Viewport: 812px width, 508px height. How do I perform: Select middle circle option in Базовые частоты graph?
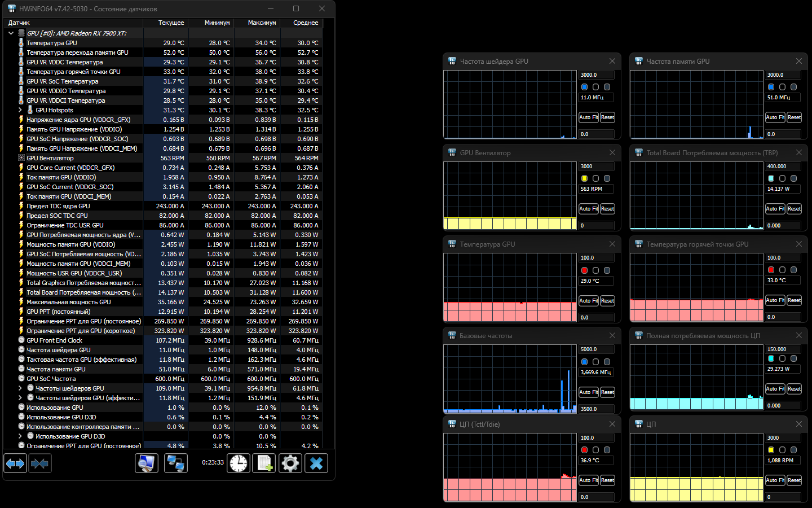click(595, 362)
